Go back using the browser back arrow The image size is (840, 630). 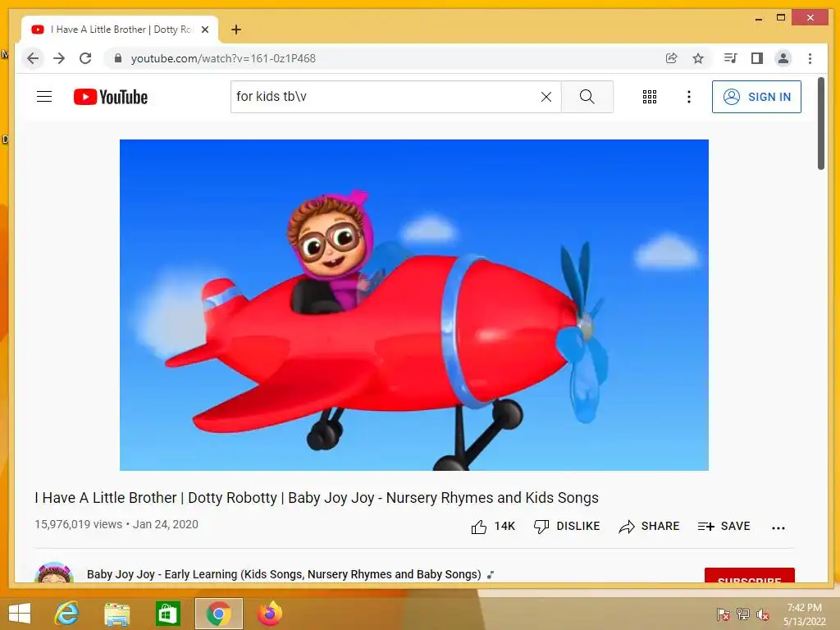tap(33, 58)
